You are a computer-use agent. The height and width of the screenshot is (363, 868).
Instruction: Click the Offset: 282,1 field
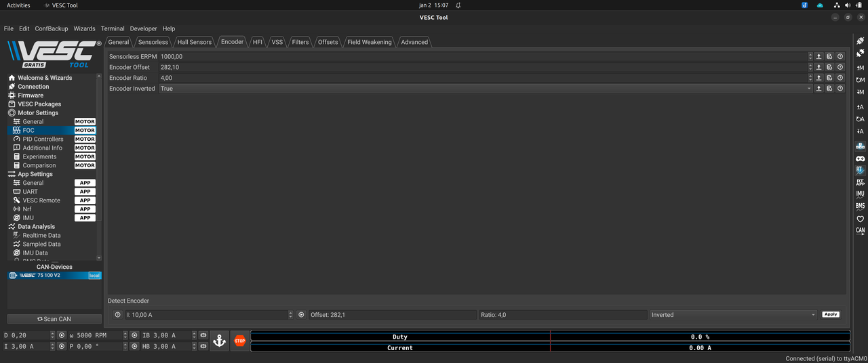tap(393, 315)
